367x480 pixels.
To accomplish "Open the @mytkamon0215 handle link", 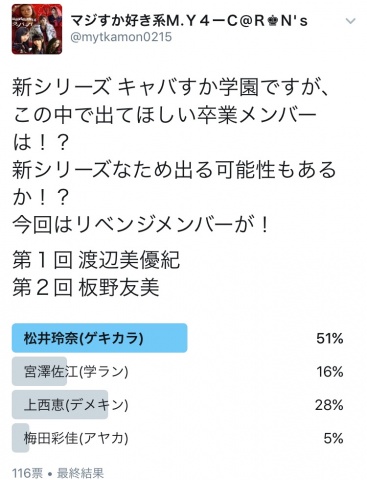I will click(121, 37).
